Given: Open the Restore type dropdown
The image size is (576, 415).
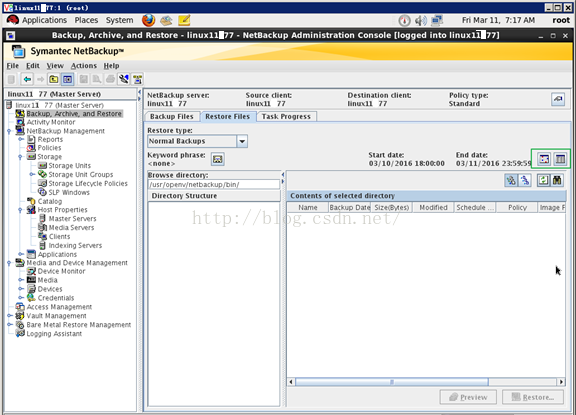Looking at the screenshot, I should pyautogui.click(x=242, y=141).
